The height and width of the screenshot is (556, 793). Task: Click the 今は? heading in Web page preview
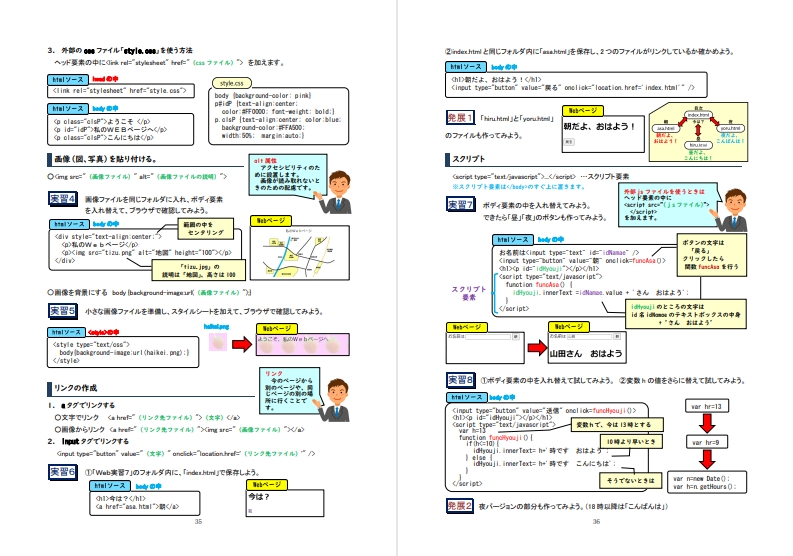click(258, 497)
